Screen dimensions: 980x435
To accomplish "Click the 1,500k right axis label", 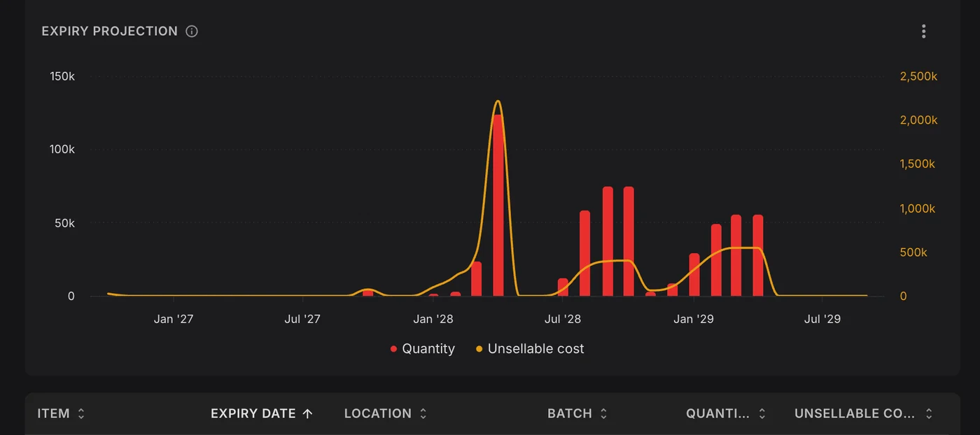I will [x=918, y=164].
